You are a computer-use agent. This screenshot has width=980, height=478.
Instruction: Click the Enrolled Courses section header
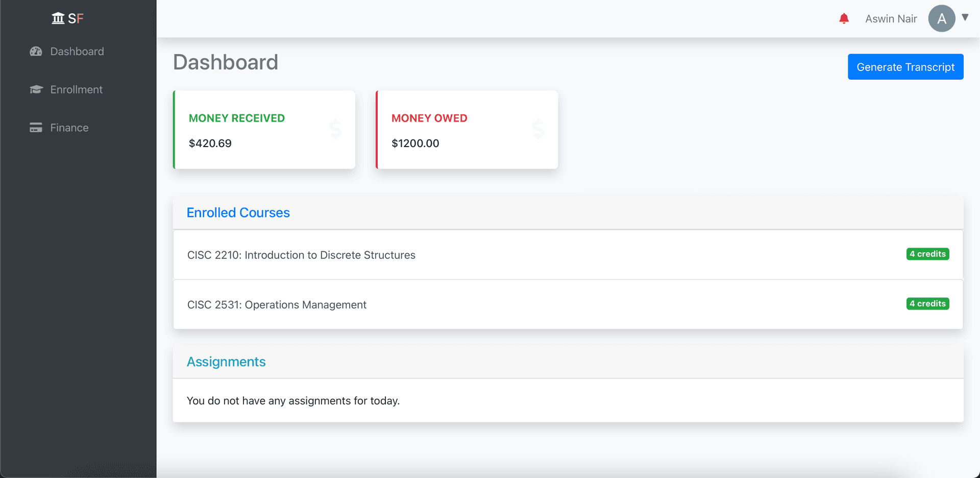click(x=238, y=213)
